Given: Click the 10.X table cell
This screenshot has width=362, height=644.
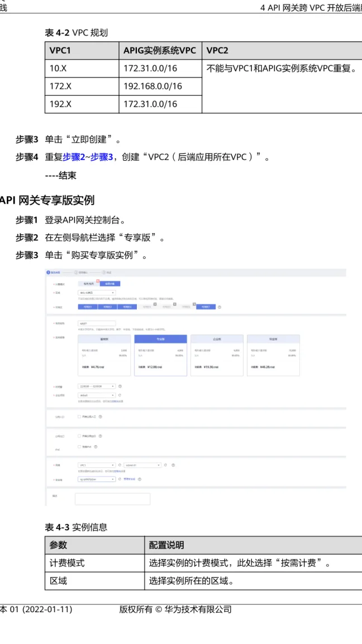Looking at the screenshot, I should click(x=82, y=69).
